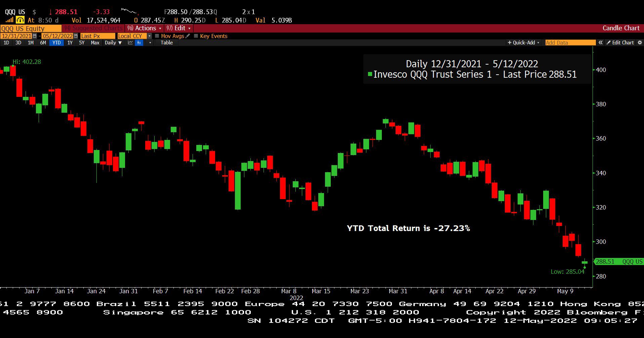Click the end date field 05/12/2022

[x=57, y=36]
